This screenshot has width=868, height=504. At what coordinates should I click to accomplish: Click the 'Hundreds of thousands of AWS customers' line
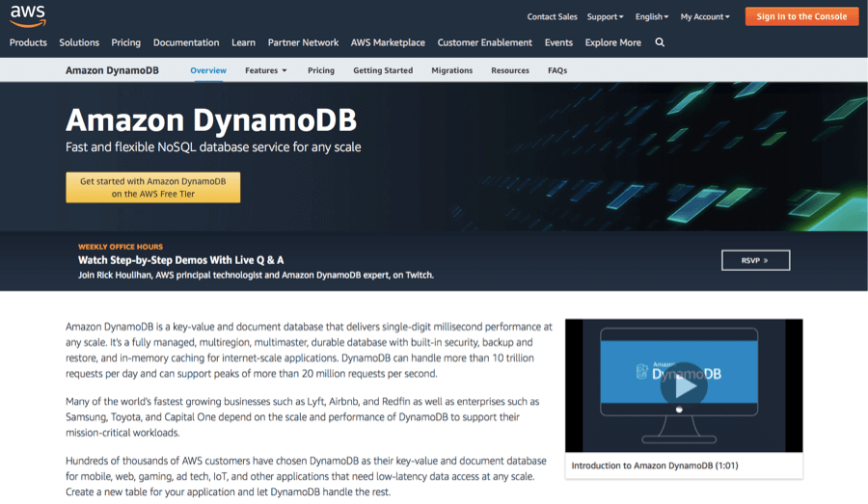tap(306, 461)
